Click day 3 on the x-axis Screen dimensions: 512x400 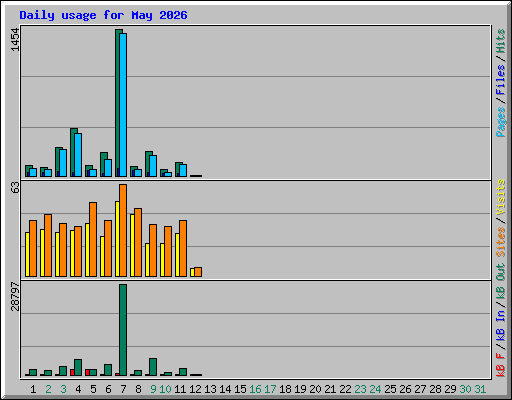click(x=63, y=389)
